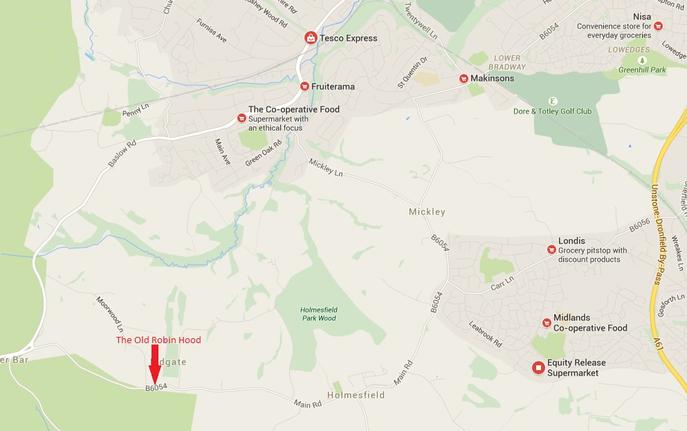This screenshot has width=687, height=431.
Task: Click the Lower Bradway area label
Action: click(507, 62)
